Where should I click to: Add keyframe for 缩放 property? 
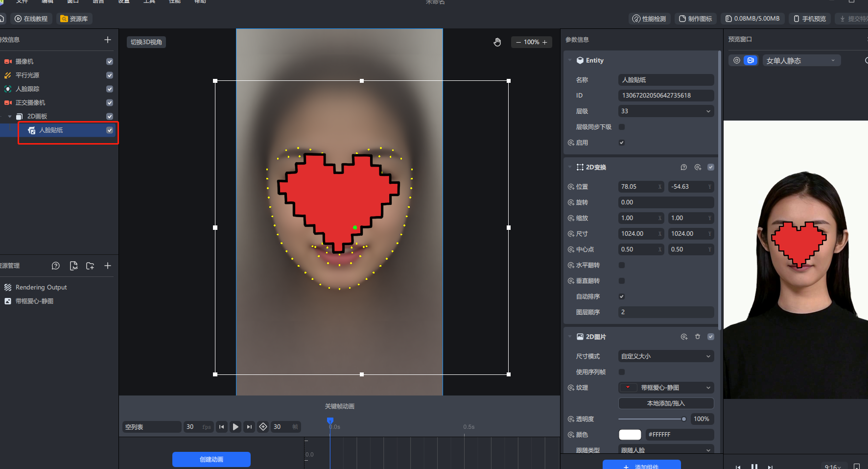[x=571, y=218]
